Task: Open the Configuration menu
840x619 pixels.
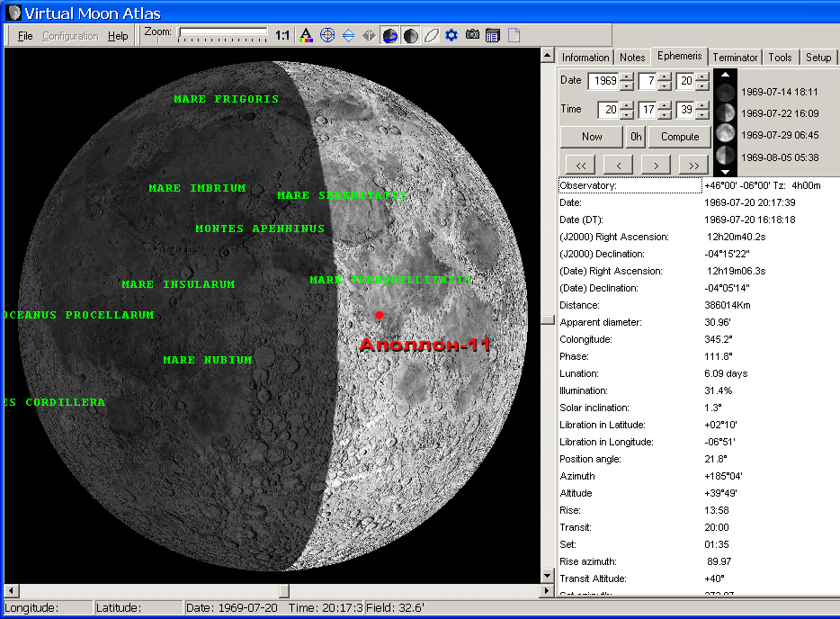Action: coord(70,36)
